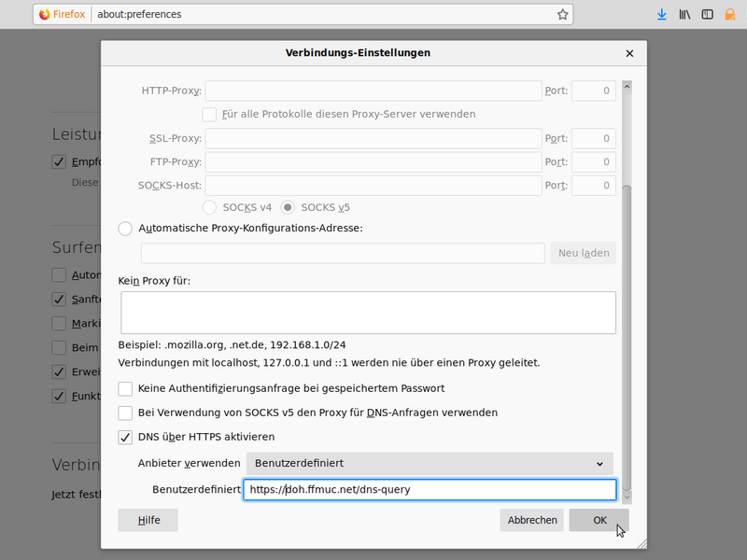Close the Verbindungs-Einstellungen dialog
Viewport: 747px width, 560px height.
pos(629,53)
